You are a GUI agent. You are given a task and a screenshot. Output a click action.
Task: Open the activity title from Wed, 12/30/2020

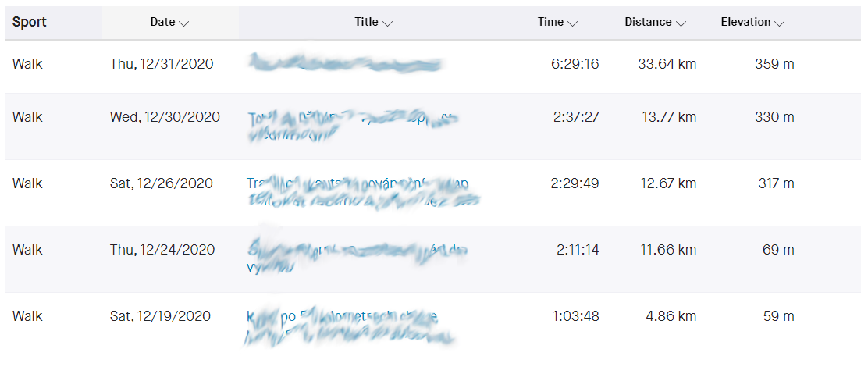click(351, 126)
